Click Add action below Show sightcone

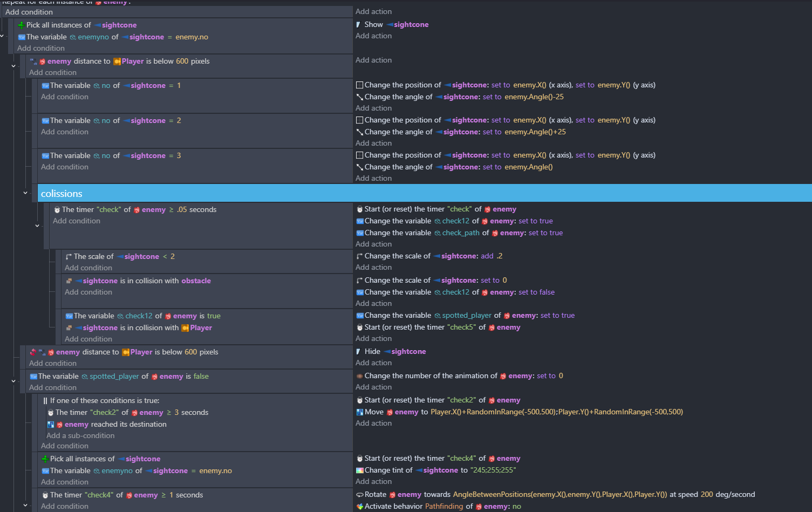(373, 36)
